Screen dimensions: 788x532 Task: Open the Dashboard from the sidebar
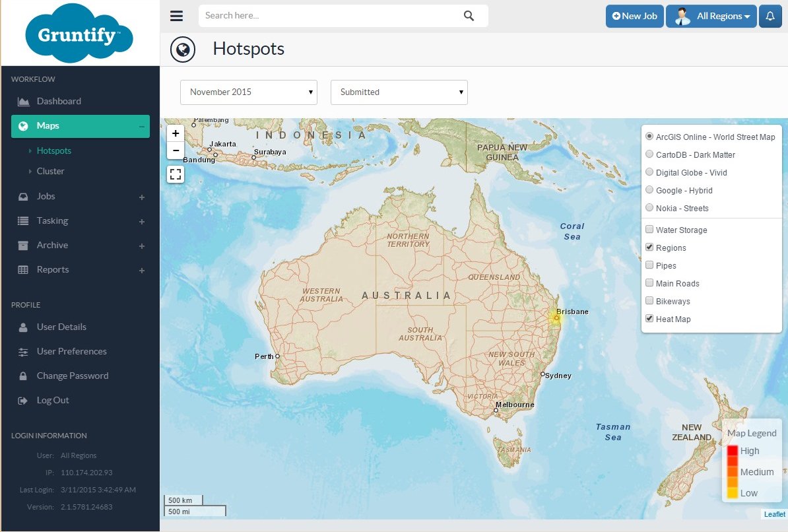[x=59, y=101]
